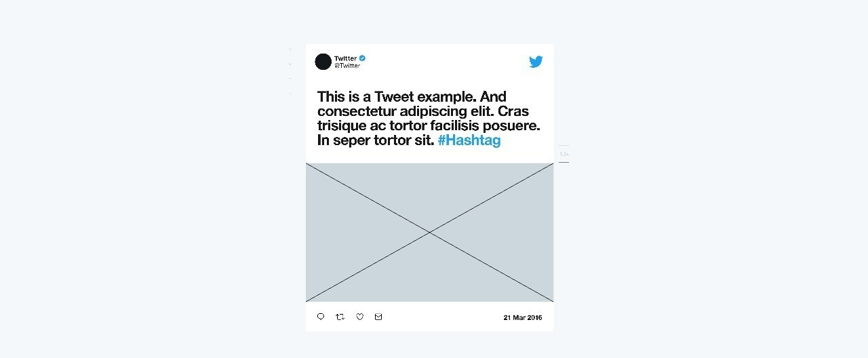Click the blue Twitter bird logo

536,62
